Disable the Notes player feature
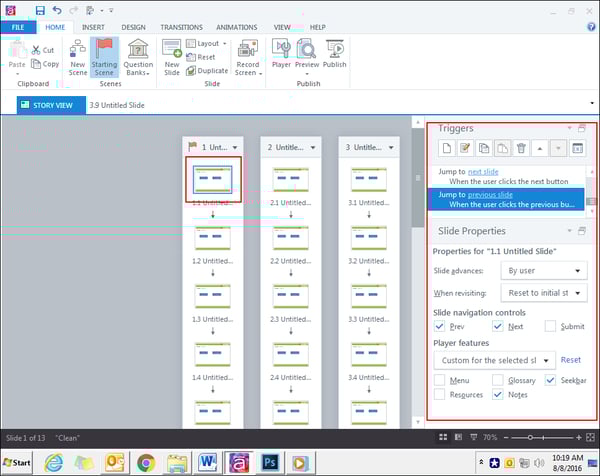This screenshot has width=600, height=476. coord(497,394)
